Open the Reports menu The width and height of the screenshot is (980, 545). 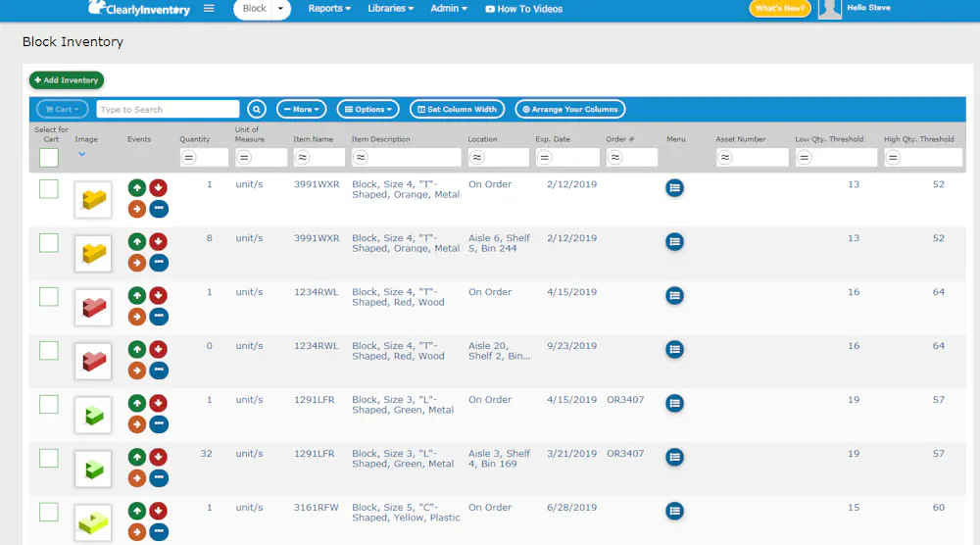[329, 9]
